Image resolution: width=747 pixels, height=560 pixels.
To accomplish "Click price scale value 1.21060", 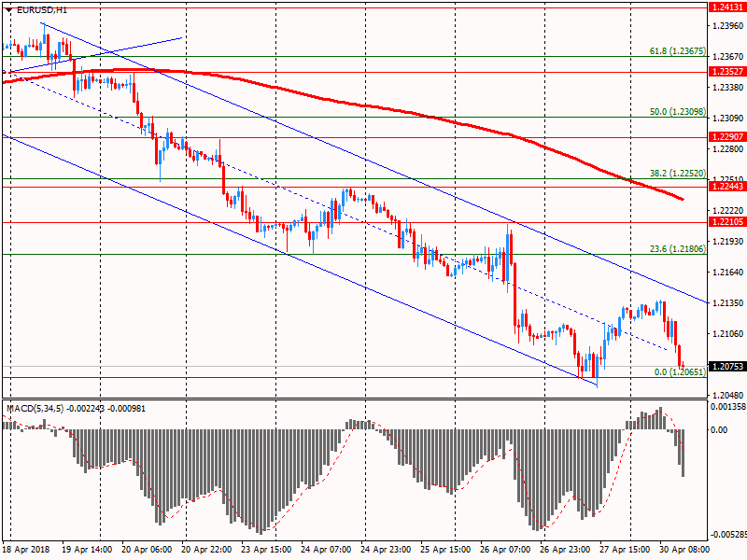I will point(728,334).
